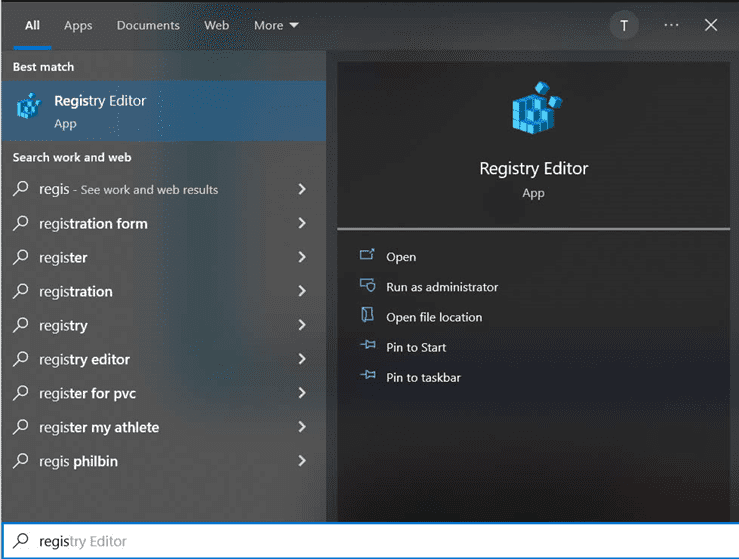Select the 'registry editor' search suggestion text

pyautogui.click(x=84, y=360)
